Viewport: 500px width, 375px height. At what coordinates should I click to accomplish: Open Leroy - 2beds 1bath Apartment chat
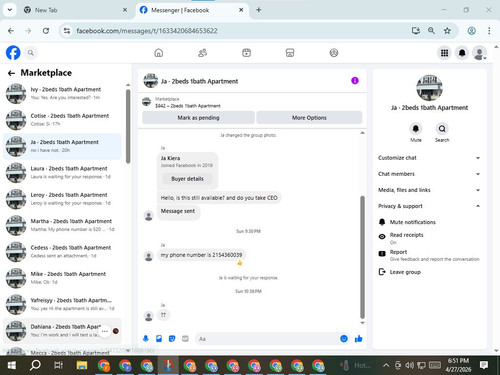(62, 199)
